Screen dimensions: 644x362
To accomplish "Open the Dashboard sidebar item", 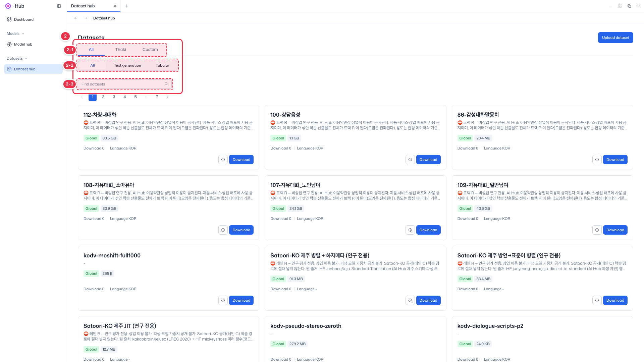I will (33, 19).
